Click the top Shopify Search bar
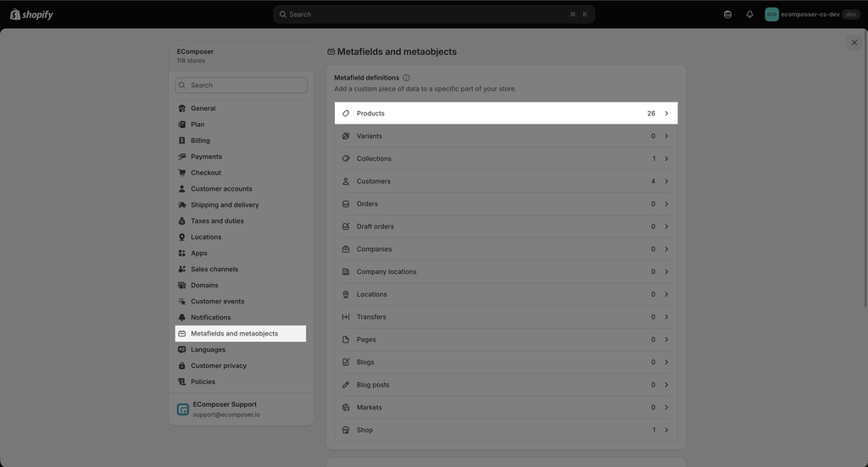Viewport: 868px width, 467px height. pyautogui.click(x=434, y=14)
